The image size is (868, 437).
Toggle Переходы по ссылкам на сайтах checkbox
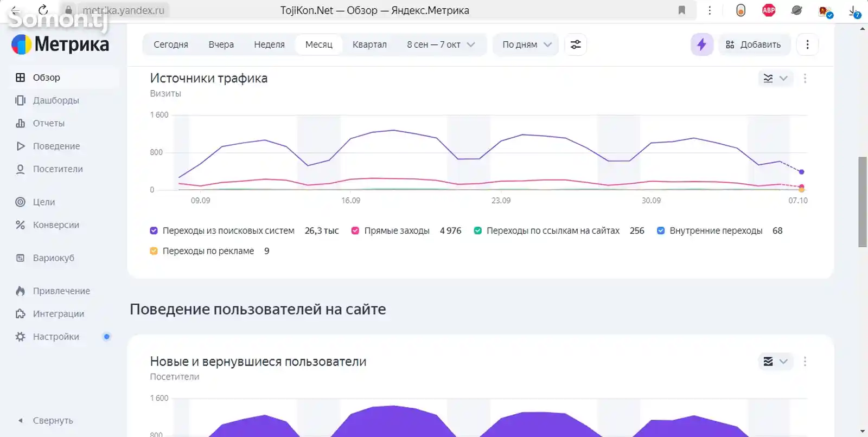(x=477, y=230)
